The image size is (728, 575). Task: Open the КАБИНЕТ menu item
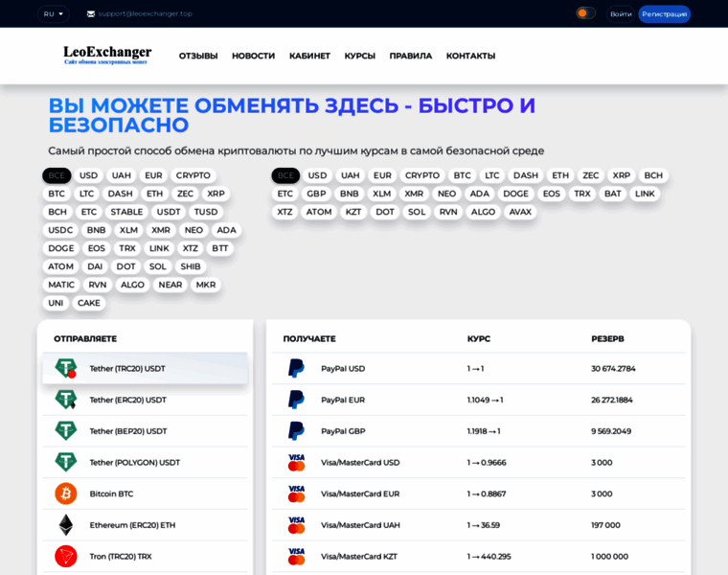(x=309, y=56)
